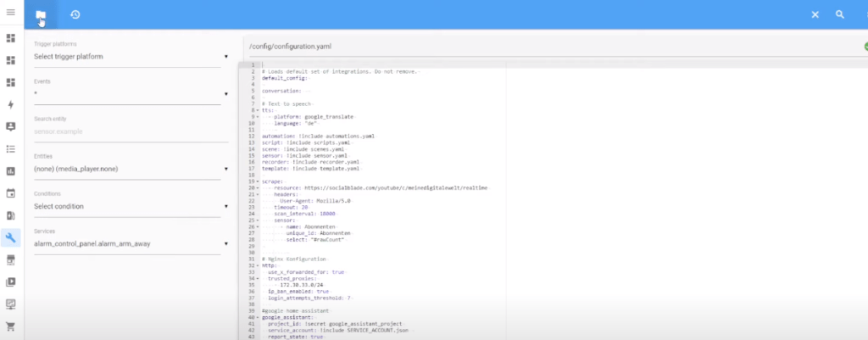Open the file browser folder icon
Image resolution: width=868 pixels, height=340 pixels.
[x=41, y=14]
